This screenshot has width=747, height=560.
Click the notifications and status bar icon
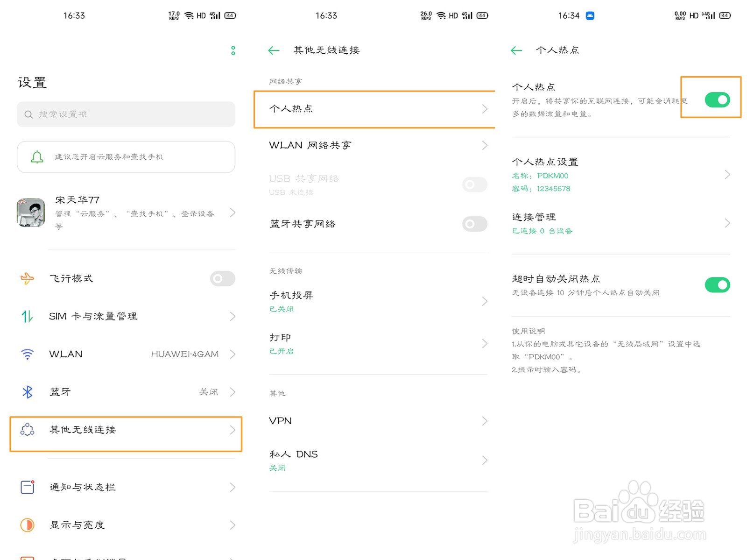tap(28, 487)
